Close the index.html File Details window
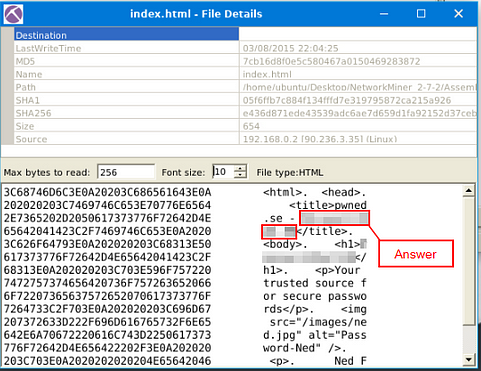Viewport: 481px width, 371px height. pos(459,14)
